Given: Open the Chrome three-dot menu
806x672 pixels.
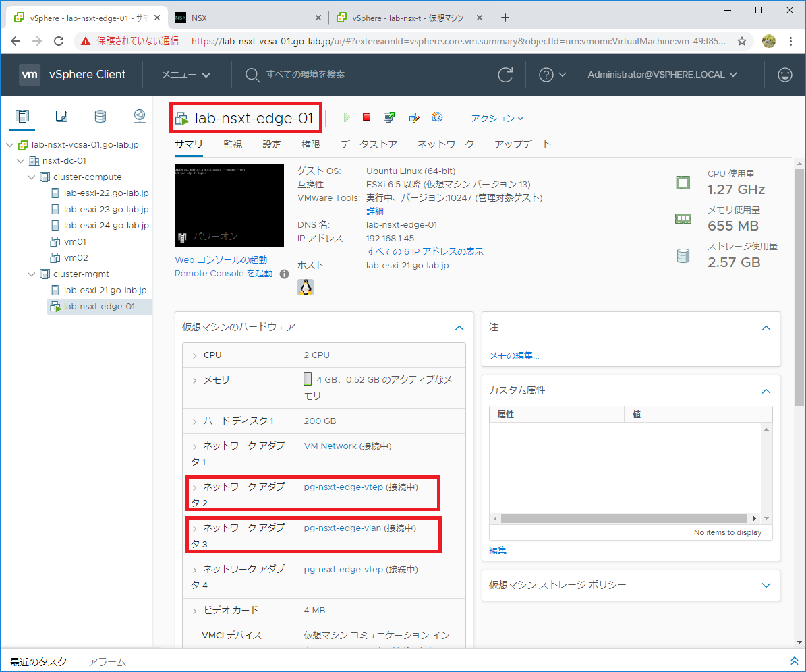Looking at the screenshot, I should pyautogui.click(x=790, y=41).
